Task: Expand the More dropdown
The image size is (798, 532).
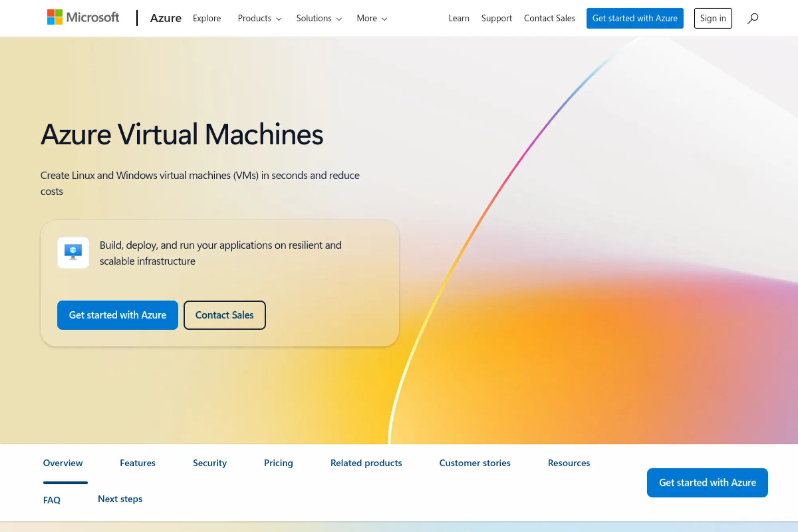Action: tap(371, 18)
